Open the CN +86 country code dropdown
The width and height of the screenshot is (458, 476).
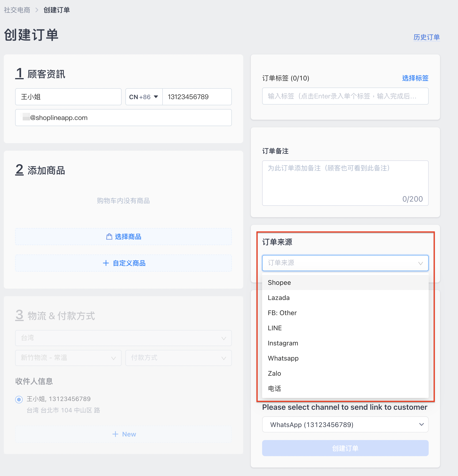point(144,97)
